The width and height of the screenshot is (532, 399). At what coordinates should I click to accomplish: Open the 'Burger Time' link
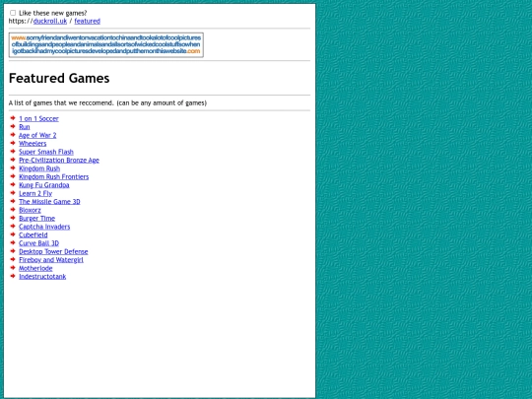[x=37, y=219]
